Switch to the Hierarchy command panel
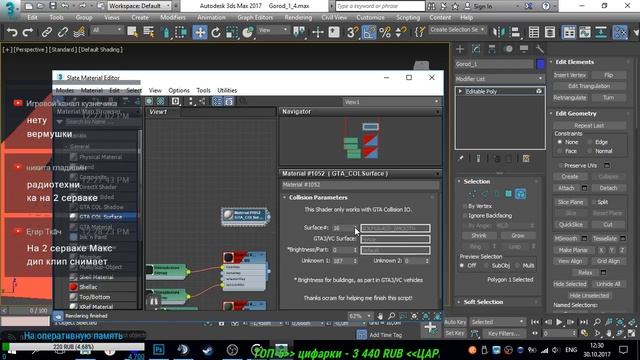 pyautogui.click(x=492, y=49)
